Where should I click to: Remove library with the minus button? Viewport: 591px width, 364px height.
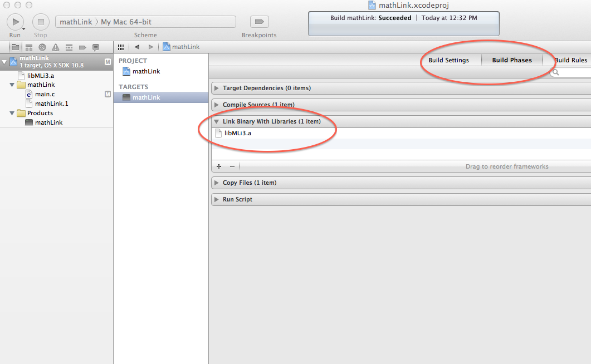[x=232, y=166]
